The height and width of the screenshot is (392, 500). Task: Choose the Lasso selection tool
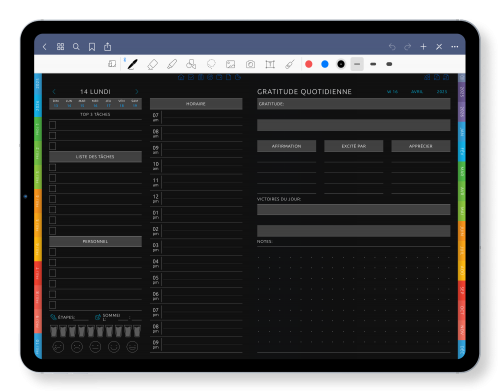click(x=211, y=64)
